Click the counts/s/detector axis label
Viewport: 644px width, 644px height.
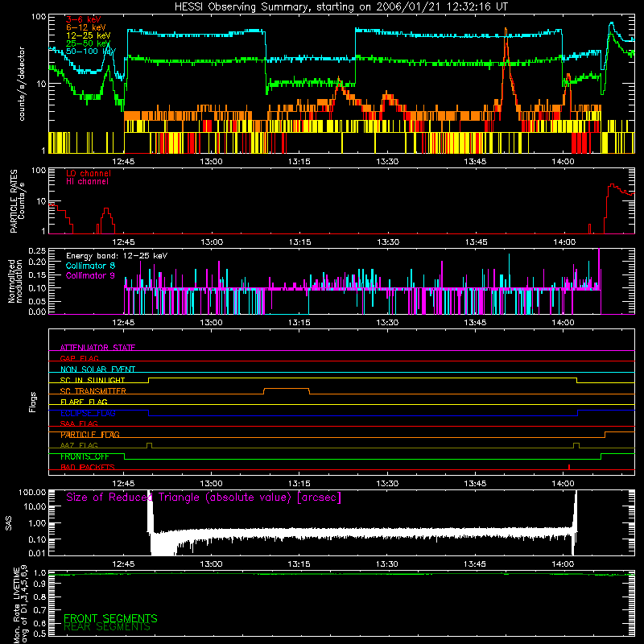pyautogui.click(x=22, y=84)
